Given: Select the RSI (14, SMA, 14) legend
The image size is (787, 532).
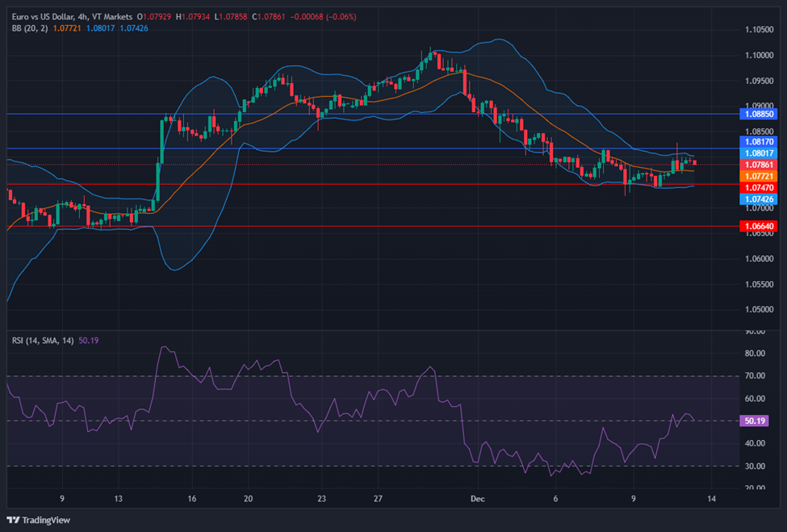Looking at the screenshot, I should [43, 341].
